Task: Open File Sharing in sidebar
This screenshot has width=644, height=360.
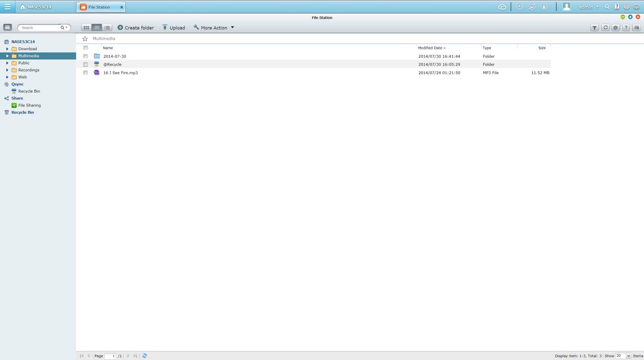Action: coord(29,105)
